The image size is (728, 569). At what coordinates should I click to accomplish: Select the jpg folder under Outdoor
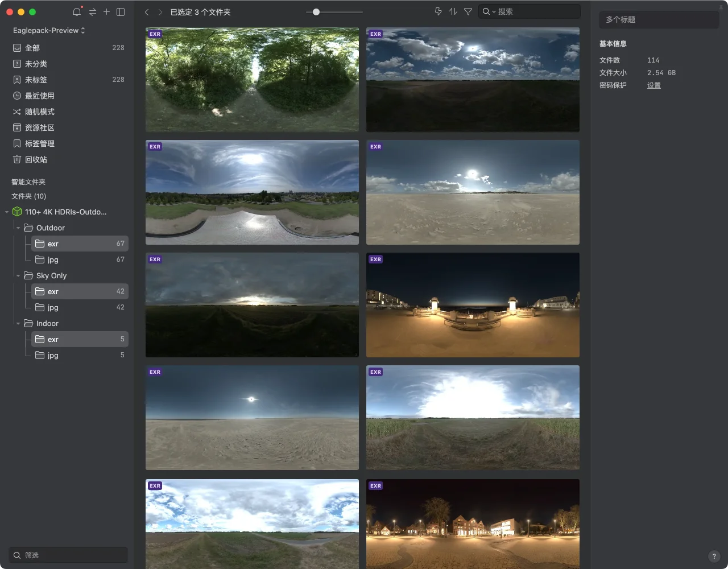(x=80, y=259)
